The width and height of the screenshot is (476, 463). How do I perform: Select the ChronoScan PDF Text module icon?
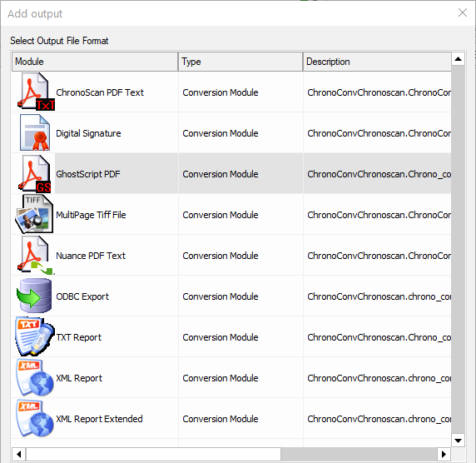[36, 92]
